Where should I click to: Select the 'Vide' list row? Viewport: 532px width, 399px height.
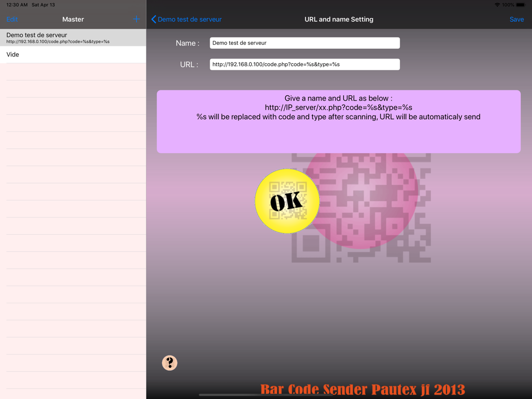(x=73, y=55)
